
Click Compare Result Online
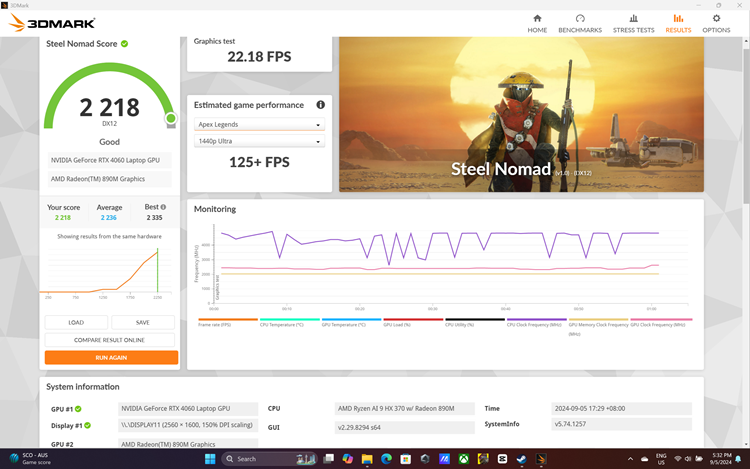[x=110, y=340]
